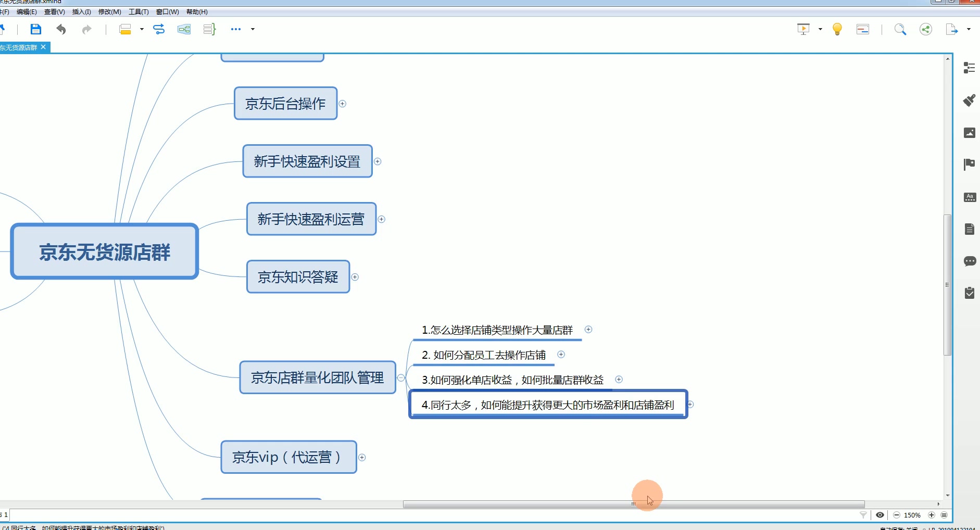980x530 pixels.
Task: Redo the last undone action
Action: (86, 29)
